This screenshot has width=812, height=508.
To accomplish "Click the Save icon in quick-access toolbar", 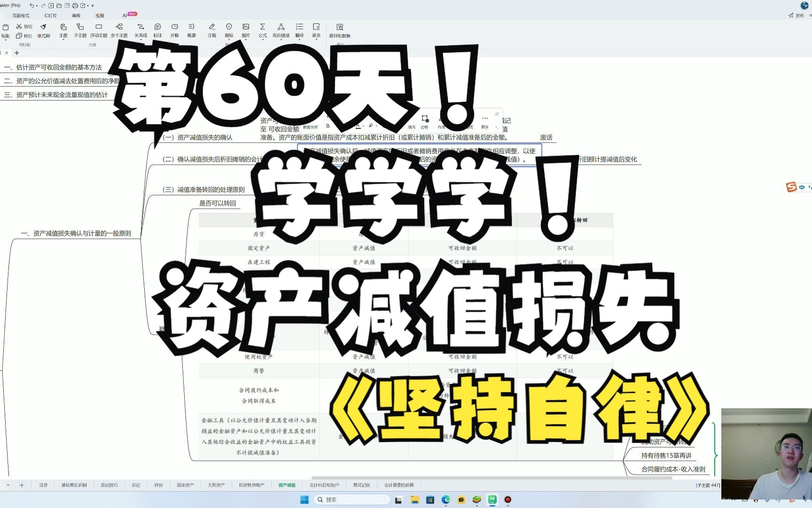I will pos(67,6).
